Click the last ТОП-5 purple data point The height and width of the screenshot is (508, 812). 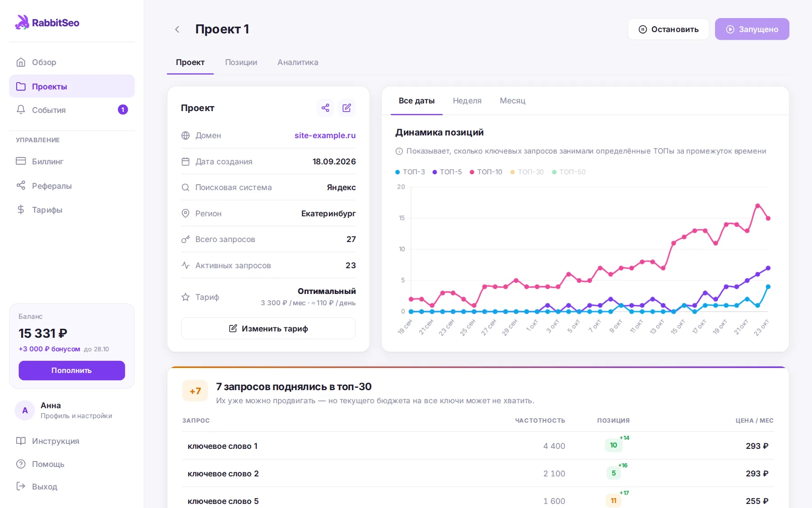click(x=768, y=268)
